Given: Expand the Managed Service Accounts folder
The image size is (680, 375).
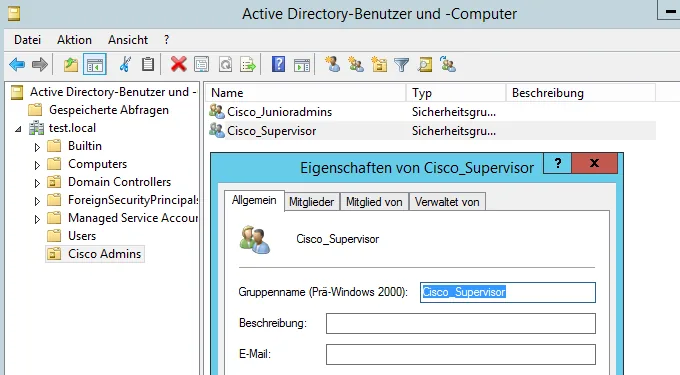Looking at the screenshot, I should coord(37,219).
